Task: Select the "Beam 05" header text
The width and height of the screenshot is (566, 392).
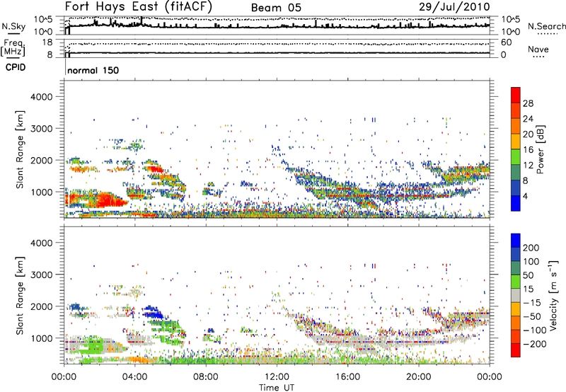Action: (x=276, y=8)
